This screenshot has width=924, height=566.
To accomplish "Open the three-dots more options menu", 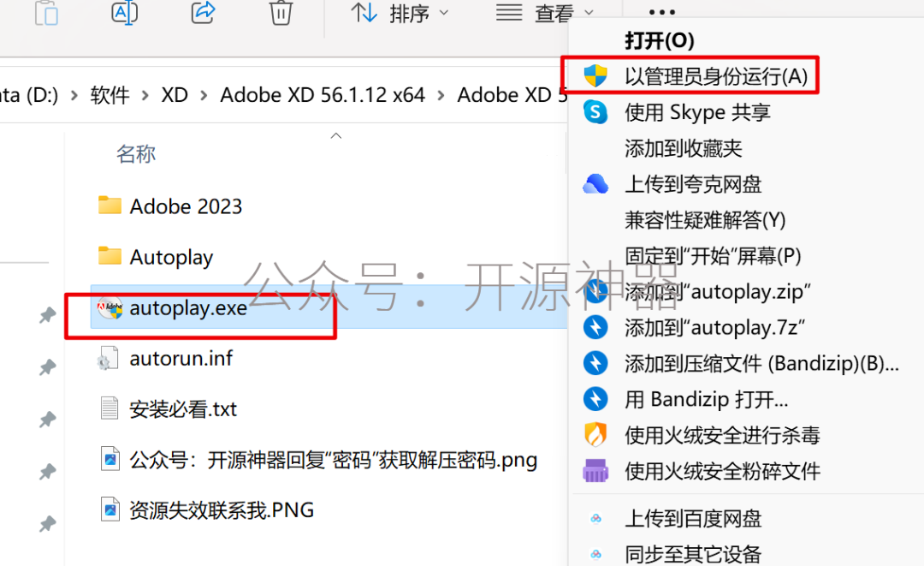I will point(661,12).
